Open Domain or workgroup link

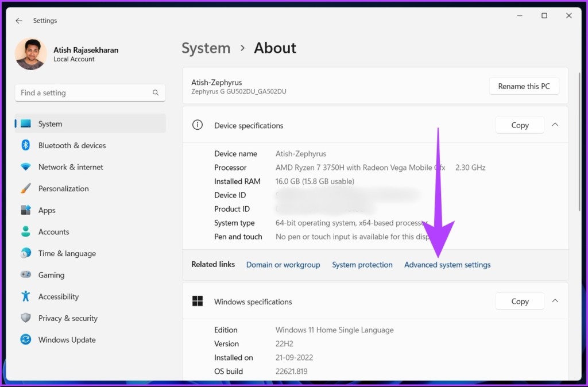click(283, 265)
